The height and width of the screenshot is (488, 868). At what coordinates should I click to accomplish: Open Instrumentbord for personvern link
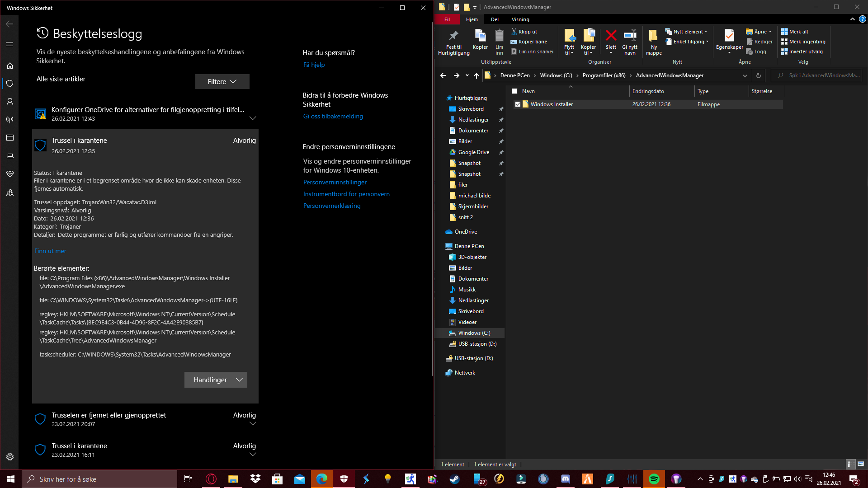click(346, 194)
